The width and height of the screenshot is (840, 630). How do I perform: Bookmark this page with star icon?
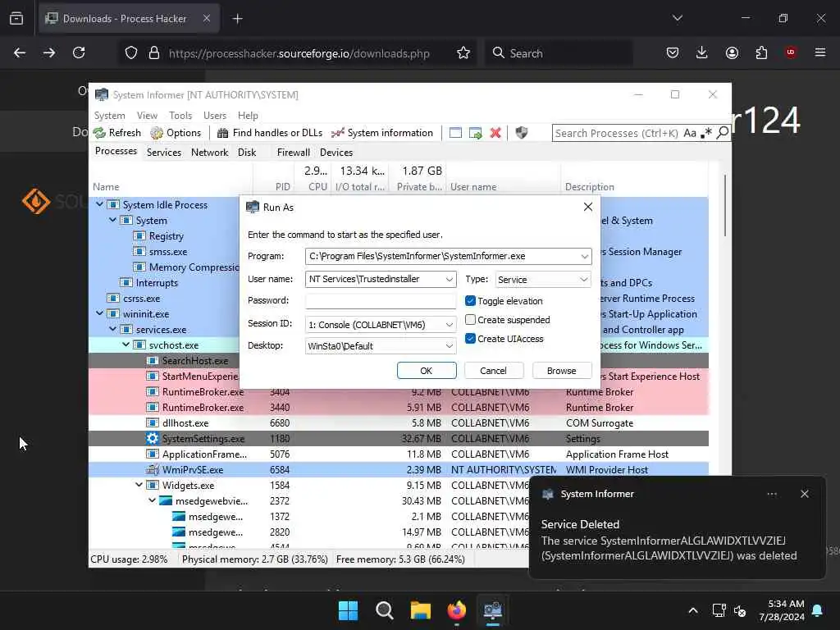click(463, 52)
